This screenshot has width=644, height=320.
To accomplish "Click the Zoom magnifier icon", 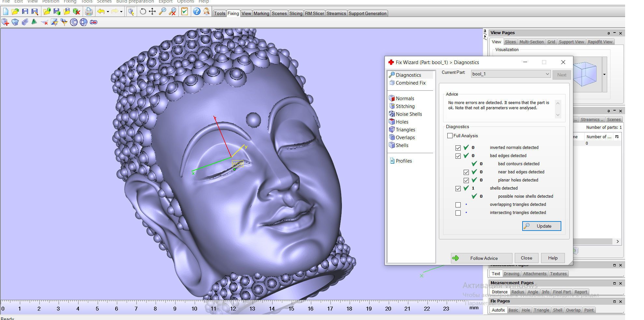I will pos(162,12).
